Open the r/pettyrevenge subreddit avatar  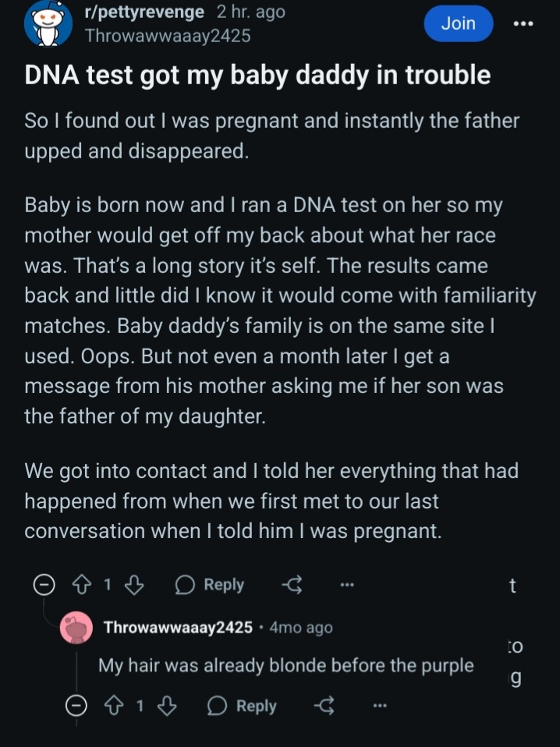coord(48,23)
